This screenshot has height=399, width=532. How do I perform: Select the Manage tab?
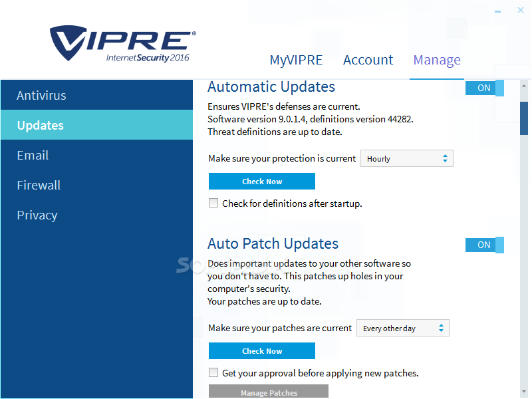point(437,60)
